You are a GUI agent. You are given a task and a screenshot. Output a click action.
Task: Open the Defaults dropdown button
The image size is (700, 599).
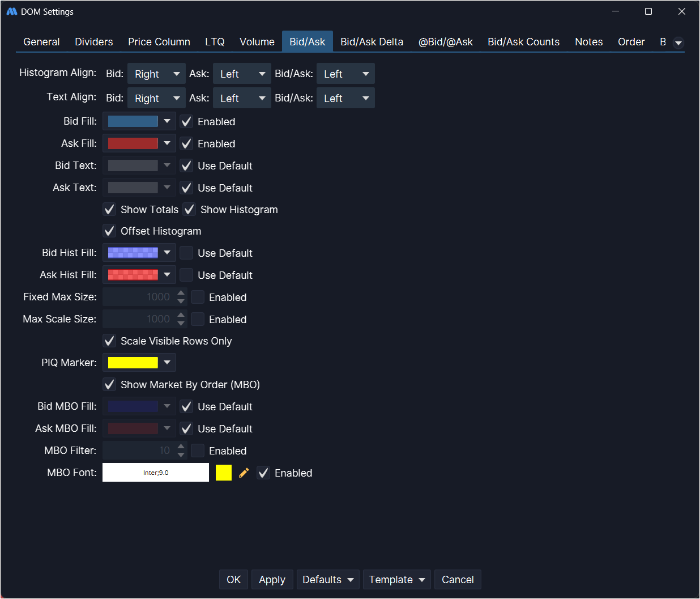pos(328,580)
